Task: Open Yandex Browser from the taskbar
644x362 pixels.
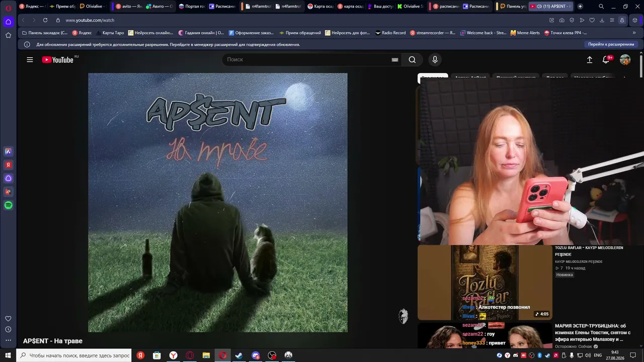Action: point(173,355)
